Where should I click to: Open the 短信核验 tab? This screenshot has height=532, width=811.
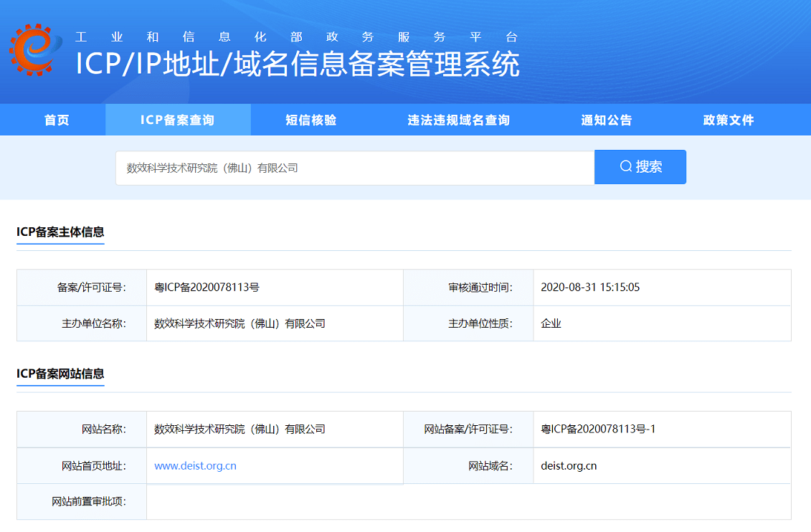pos(311,120)
